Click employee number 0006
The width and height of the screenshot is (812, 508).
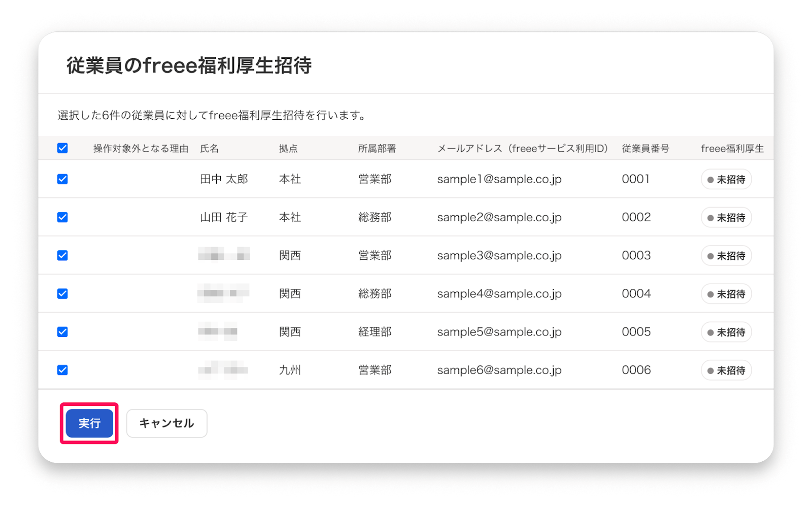tap(636, 370)
